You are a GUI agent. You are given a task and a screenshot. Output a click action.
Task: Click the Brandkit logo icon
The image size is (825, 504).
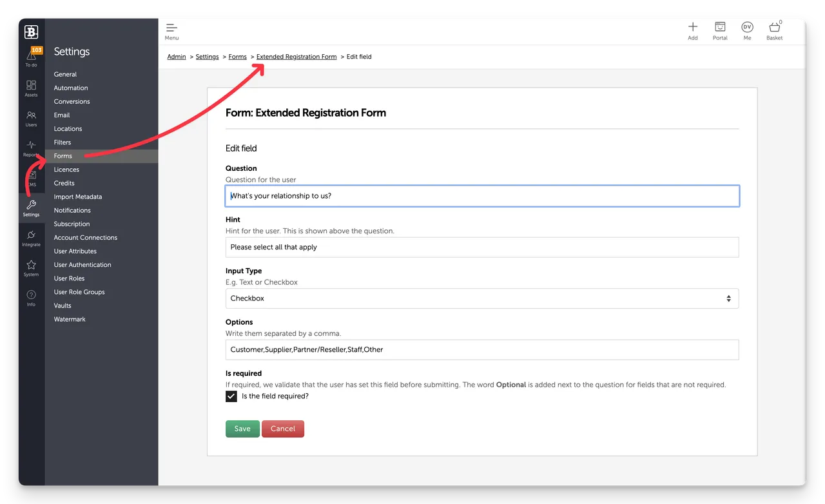(x=31, y=32)
